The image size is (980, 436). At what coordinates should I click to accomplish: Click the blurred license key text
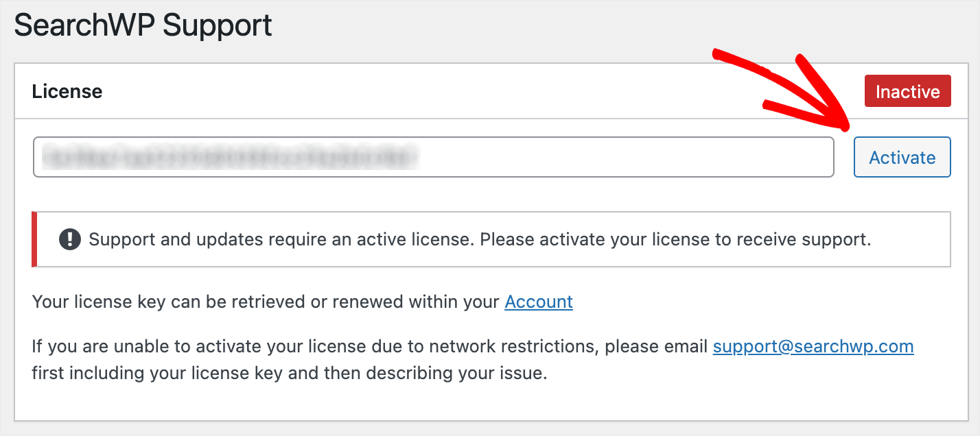click(x=229, y=157)
